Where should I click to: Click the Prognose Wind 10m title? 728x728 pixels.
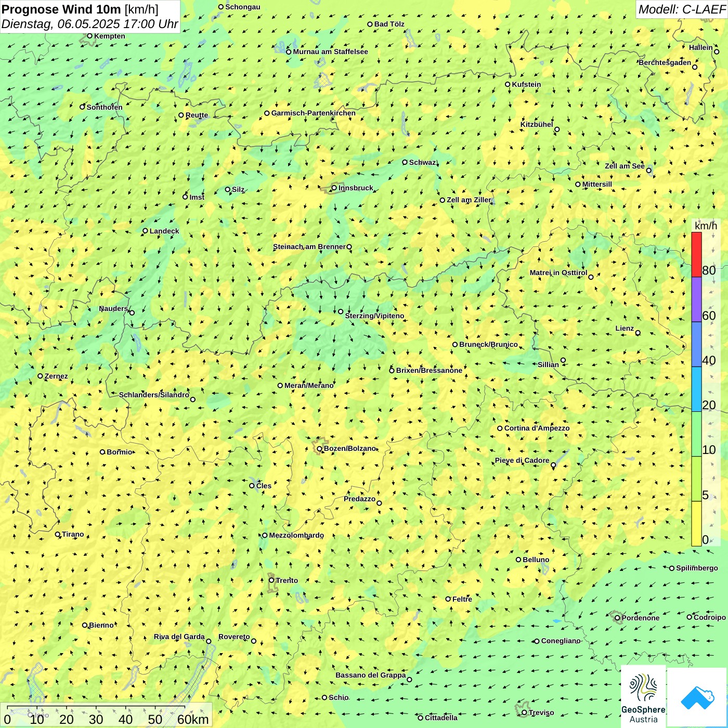[x=61, y=9]
